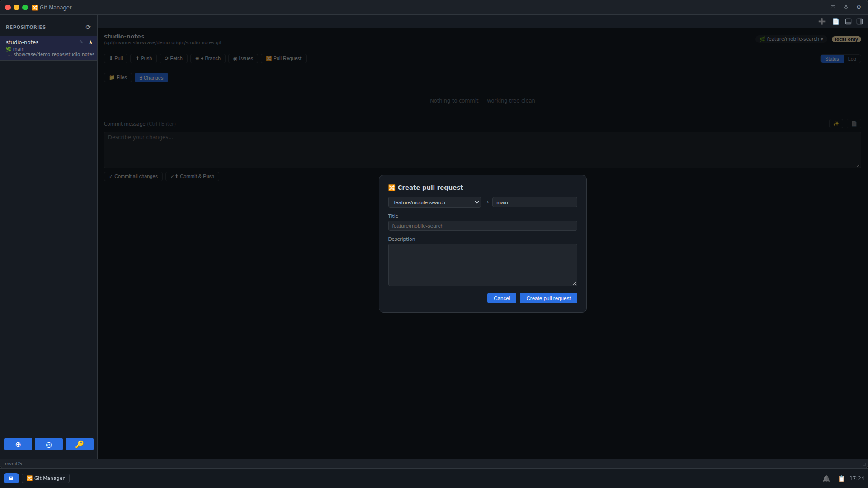Image resolution: width=868 pixels, height=488 pixels.
Task: Click the pin icon in title bar
Action: click(846, 7)
